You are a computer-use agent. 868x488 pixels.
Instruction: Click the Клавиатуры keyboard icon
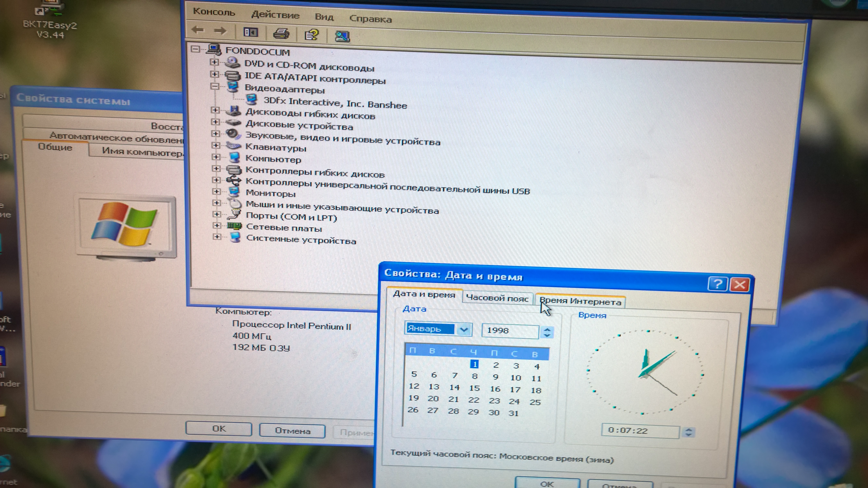click(x=233, y=146)
